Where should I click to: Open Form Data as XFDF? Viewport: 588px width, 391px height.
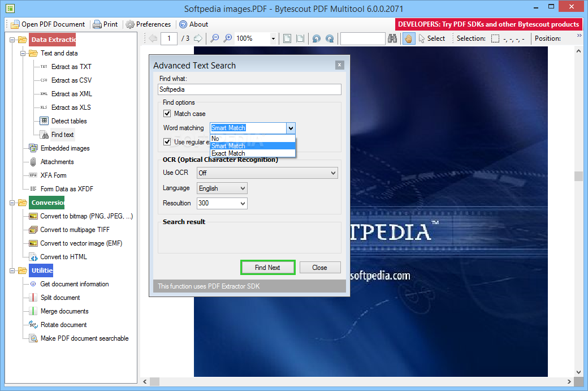point(67,189)
